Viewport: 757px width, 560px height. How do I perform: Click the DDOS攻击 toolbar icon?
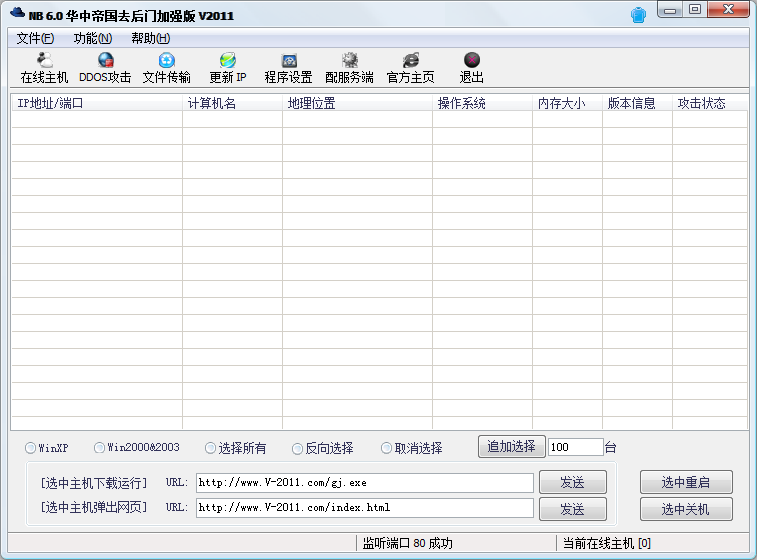[x=105, y=68]
